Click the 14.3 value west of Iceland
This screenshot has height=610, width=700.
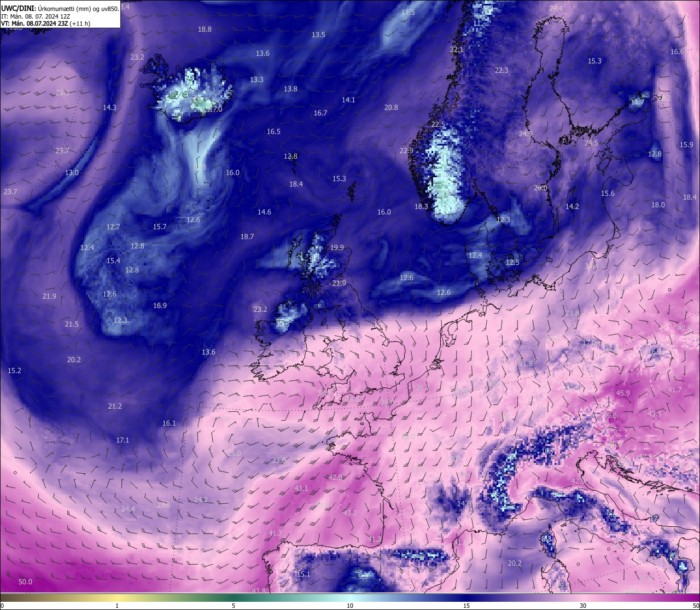click(109, 107)
